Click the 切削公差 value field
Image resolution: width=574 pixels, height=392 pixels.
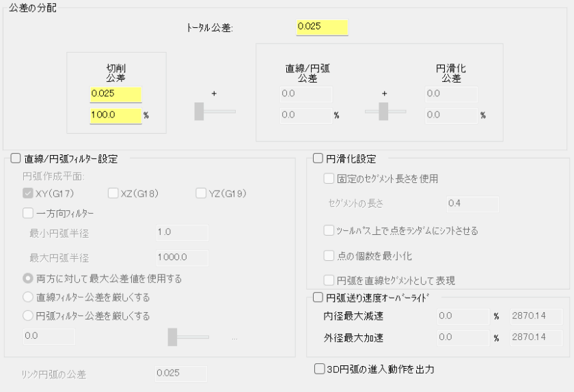(115, 94)
